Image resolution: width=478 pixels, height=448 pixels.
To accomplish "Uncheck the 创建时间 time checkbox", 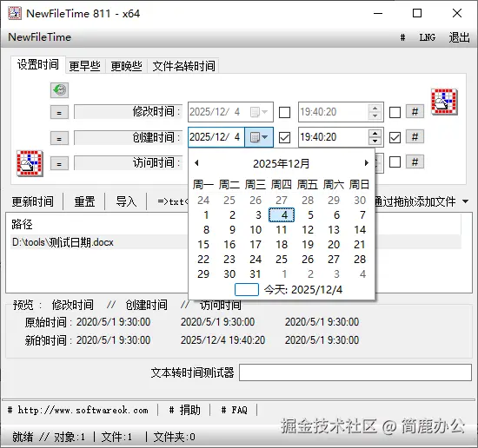I will point(395,137).
